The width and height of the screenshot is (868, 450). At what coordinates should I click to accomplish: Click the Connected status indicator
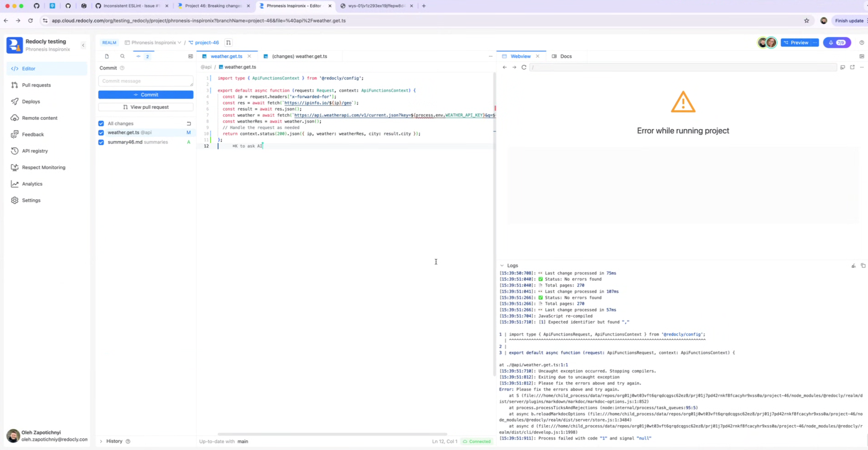pyautogui.click(x=477, y=441)
